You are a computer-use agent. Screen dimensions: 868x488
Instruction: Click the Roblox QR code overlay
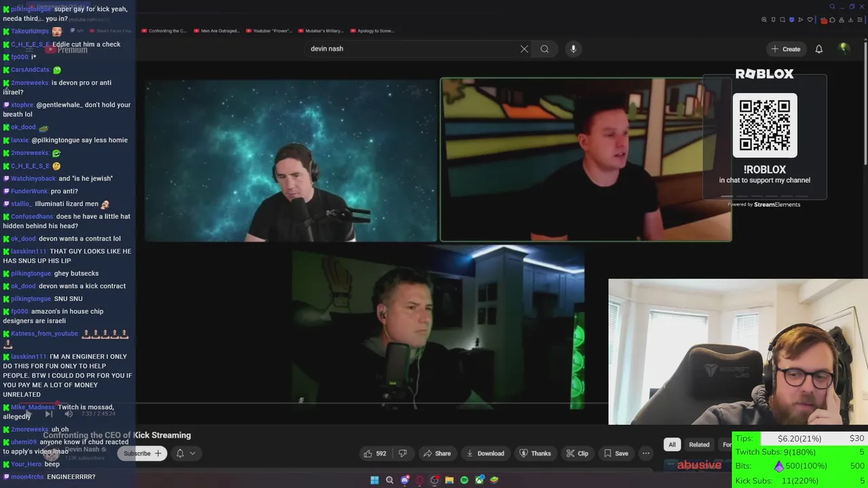(x=765, y=125)
